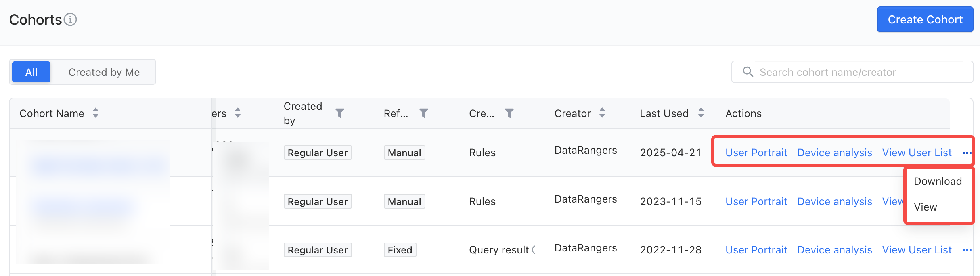The image size is (980, 276).
Task: Sort the column ending in 'ers'
Action: click(238, 113)
